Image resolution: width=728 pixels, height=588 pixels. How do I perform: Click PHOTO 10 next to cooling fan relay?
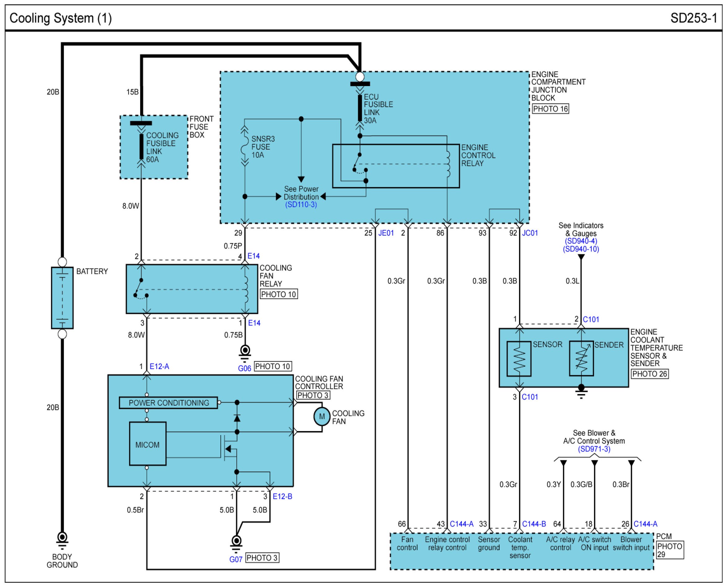coord(278,294)
